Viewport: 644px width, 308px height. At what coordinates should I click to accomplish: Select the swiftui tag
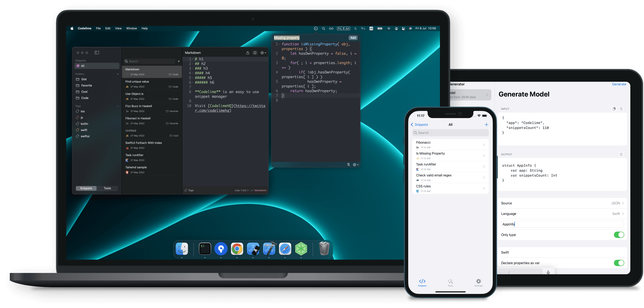(x=97, y=136)
